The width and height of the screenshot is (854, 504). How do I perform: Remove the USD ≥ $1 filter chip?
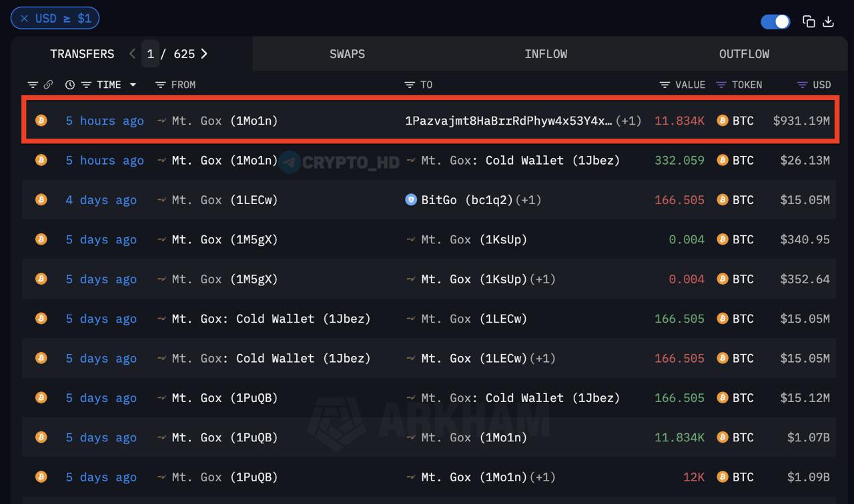point(24,19)
